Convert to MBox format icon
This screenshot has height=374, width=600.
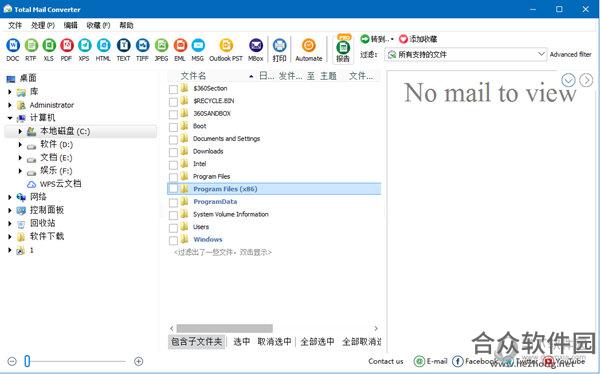coord(256,45)
